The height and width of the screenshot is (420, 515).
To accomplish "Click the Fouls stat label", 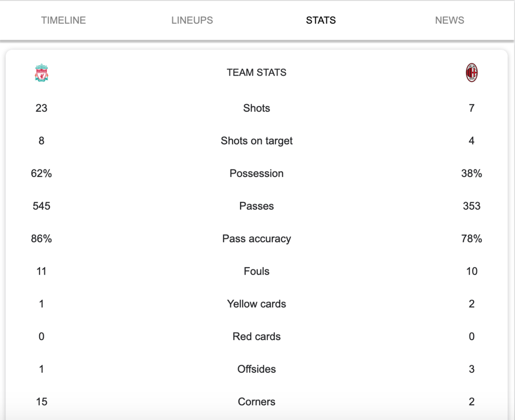I will [256, 271].
